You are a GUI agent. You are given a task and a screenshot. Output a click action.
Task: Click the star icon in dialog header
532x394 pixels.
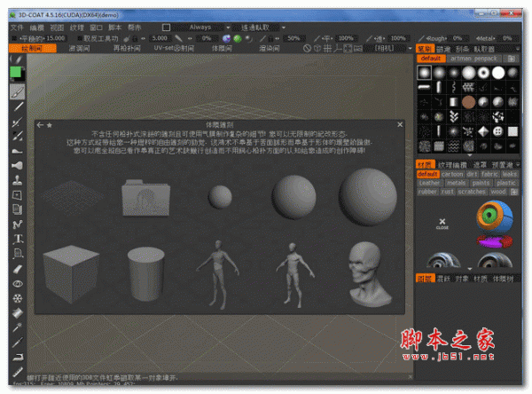pos(50,125)
